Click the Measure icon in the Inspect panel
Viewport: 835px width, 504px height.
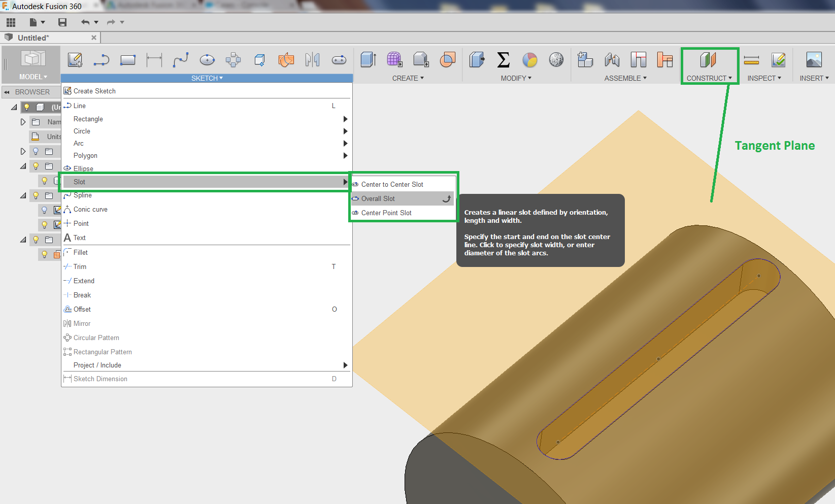click(752, 59)
